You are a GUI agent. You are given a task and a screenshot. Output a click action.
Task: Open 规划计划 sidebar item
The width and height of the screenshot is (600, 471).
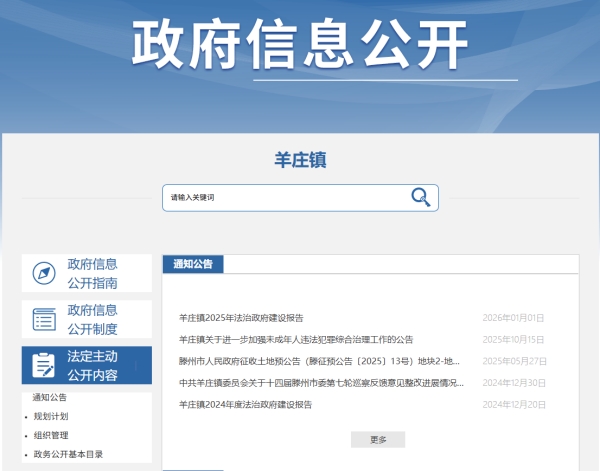[x=51, y=416]
